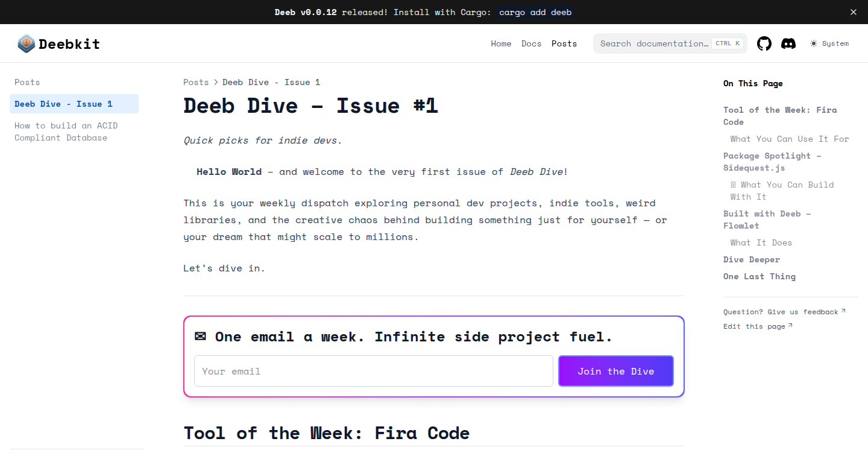This screenshot has height=459, width=868.
Task: Jump to Built with Deeb – Flowlet section
Action: (767, 220)
